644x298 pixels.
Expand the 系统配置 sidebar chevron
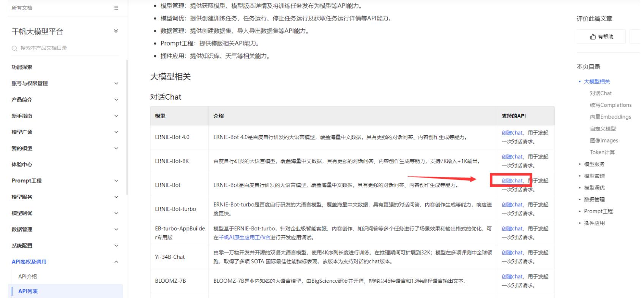point(116,246)
